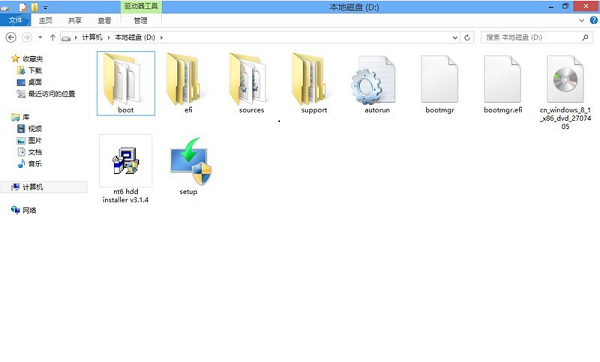Click the Quick Access new folder icon

tap(35, 7)
